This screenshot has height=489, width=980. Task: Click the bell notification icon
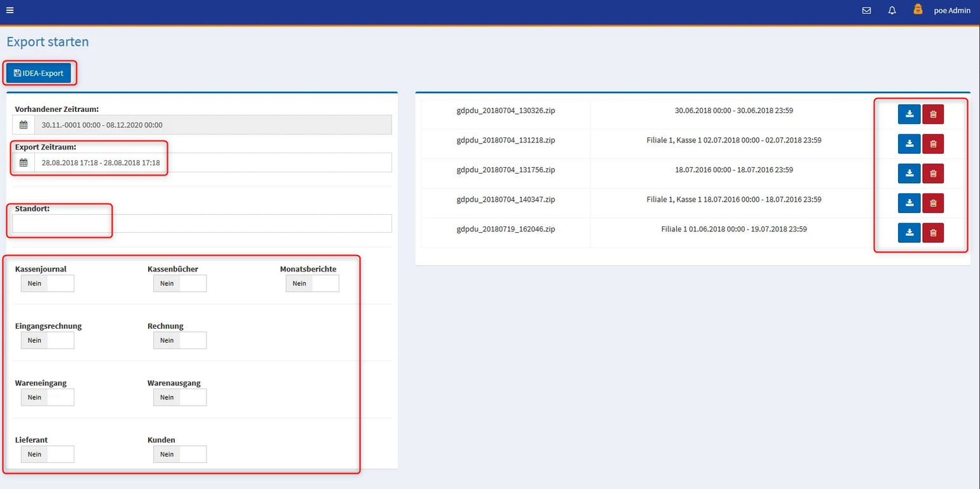point(892,10)
